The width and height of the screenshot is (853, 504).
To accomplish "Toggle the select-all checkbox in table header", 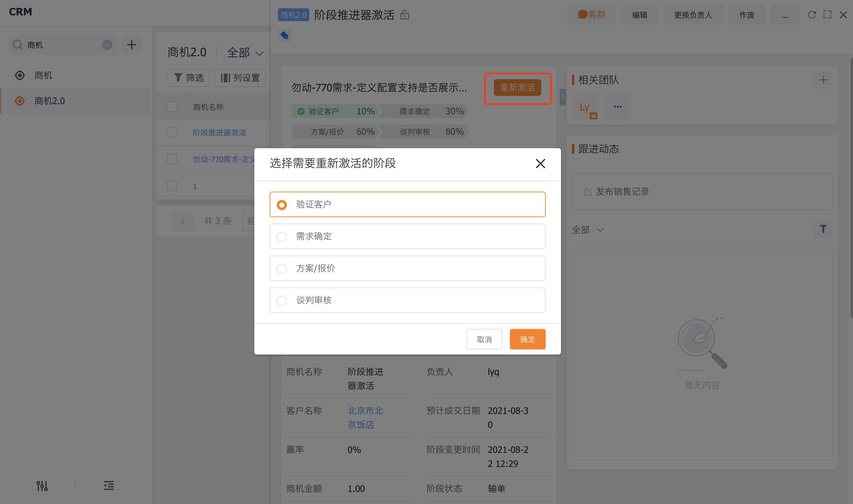I will (x=172, y=107).
